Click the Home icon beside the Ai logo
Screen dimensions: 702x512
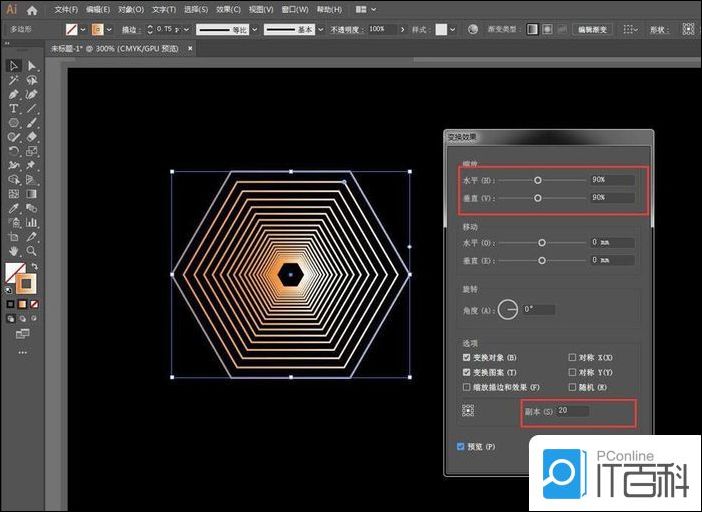point(33,10)
